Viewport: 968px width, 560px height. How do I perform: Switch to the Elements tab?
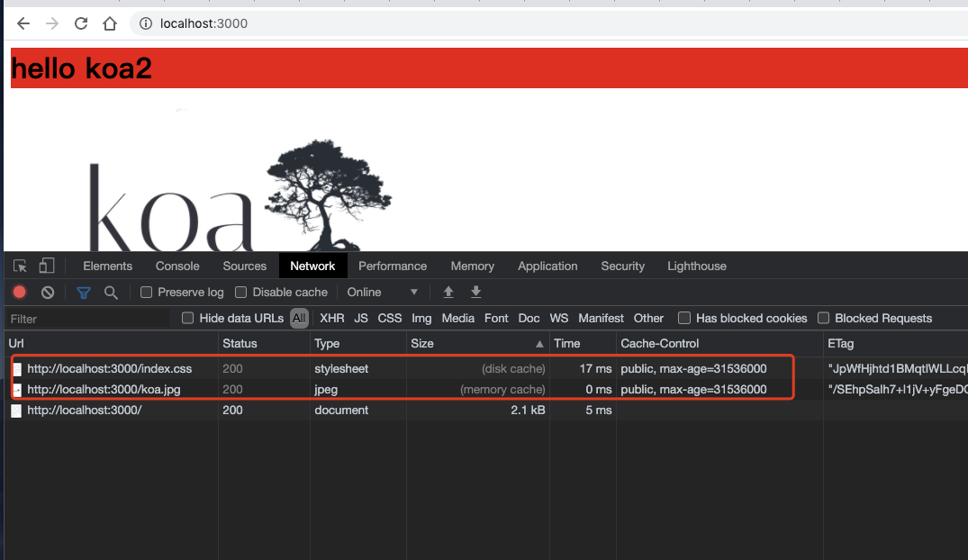pos(108,266)
